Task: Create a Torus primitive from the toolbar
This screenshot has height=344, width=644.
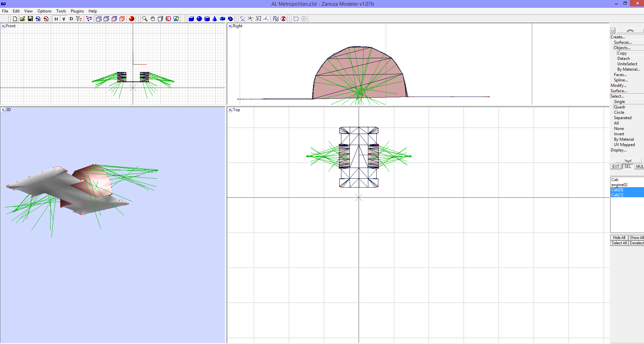Action: (222, 19)
